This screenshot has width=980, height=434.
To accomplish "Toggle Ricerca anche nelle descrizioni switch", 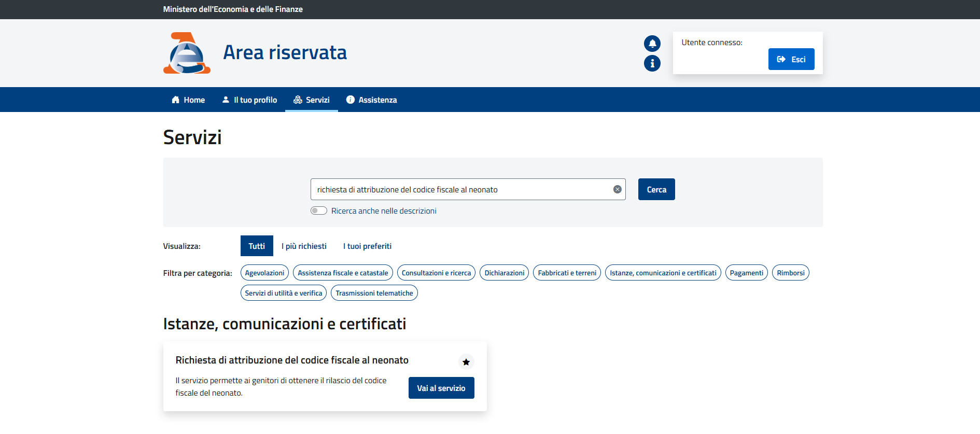I will pyautogui.click(x=319, y=211).
